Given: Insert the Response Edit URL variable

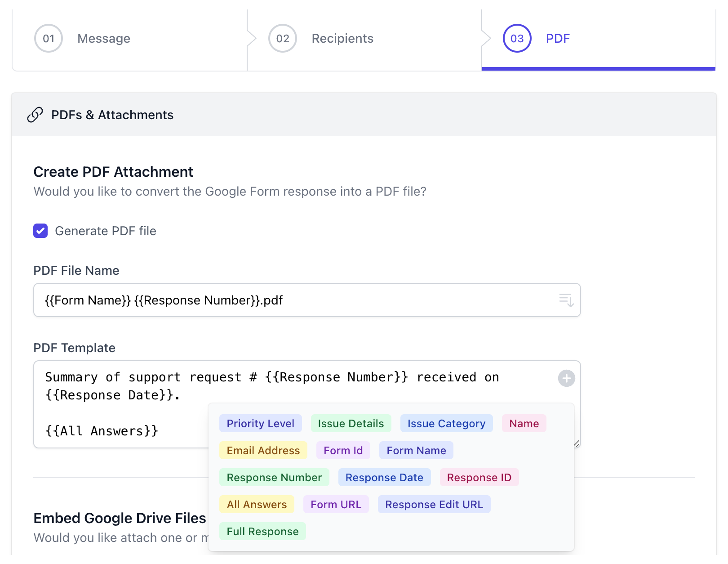Looking at the screenshot, I should [434, 504].
